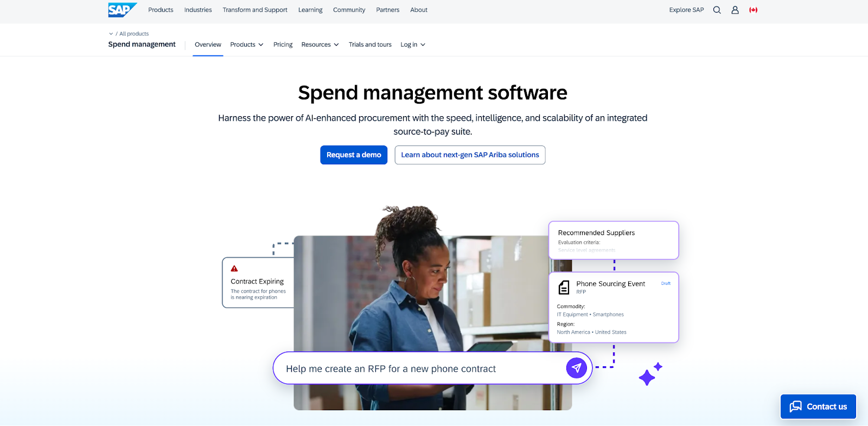Click the SAP logo
868x426 pixels.
(123, 10)
